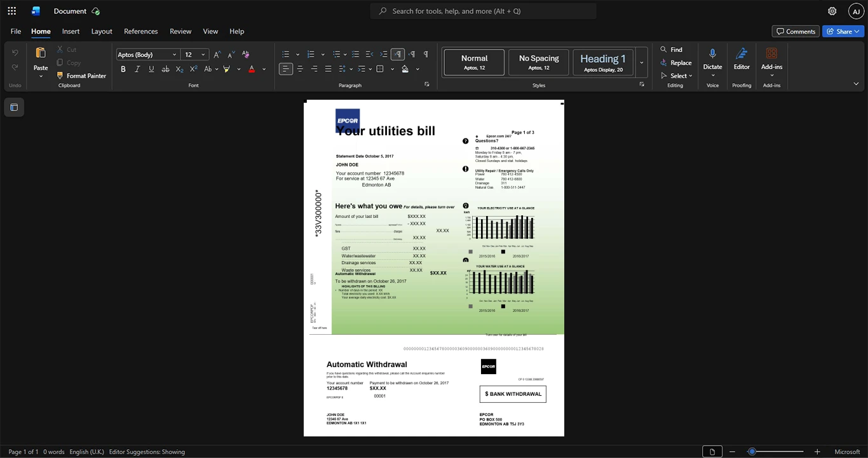The height and width of the screenshot is (458, 868).
Task: Apply multilevel list formatting
Action: [337, 55]
